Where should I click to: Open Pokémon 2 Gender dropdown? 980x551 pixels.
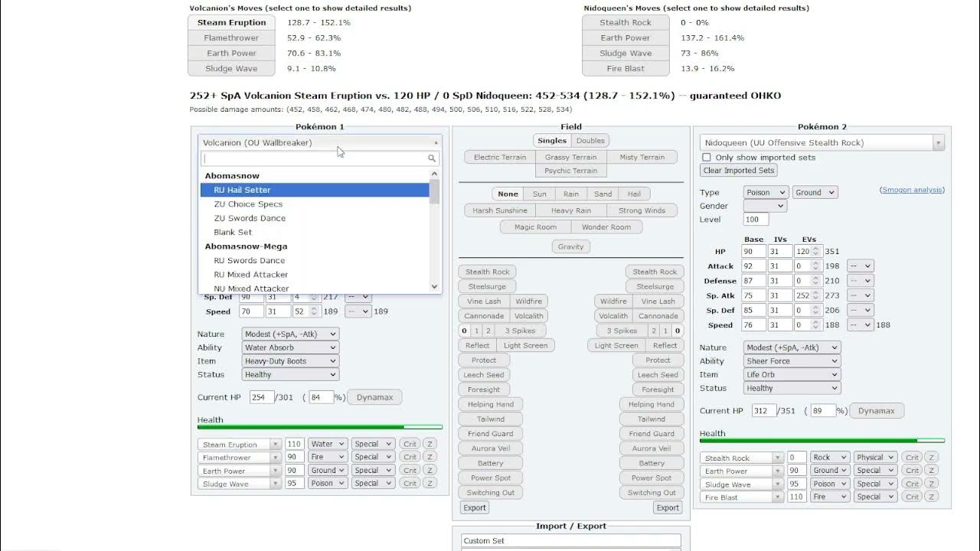click(765, 206)
